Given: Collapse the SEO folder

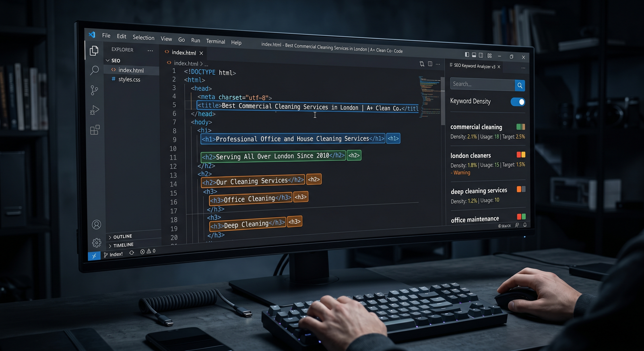Looking at the screenshot, I should tap(108, 60).
